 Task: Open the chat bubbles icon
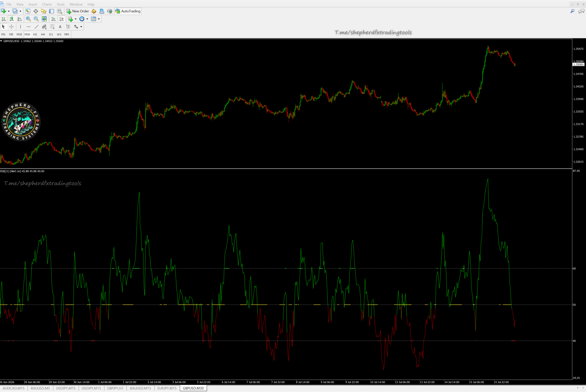pyautogui.click(x=581, y=11)
